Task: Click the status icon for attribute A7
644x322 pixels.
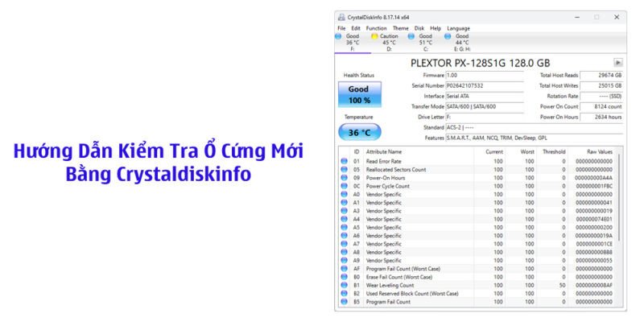Action: 345,244
